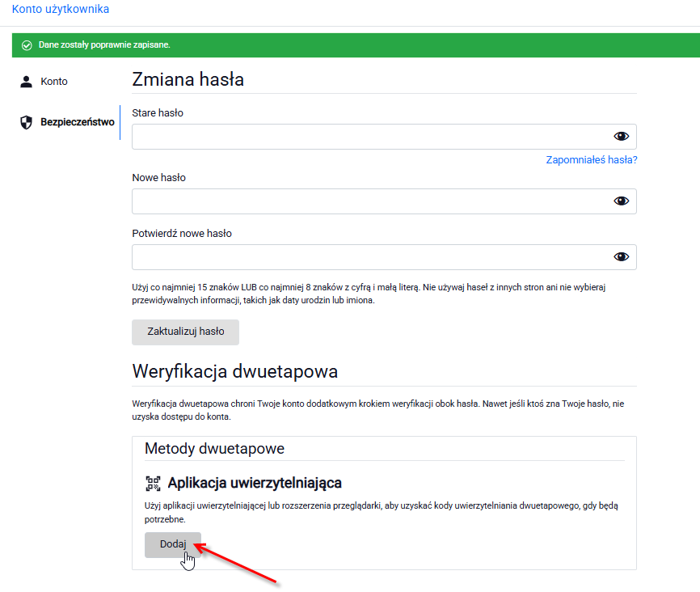This screenshot has width=700, height=592.
Task: Click the Dane zostały poprawnie zapisane message
Action: pyautogui.click(x=104, y=44)
